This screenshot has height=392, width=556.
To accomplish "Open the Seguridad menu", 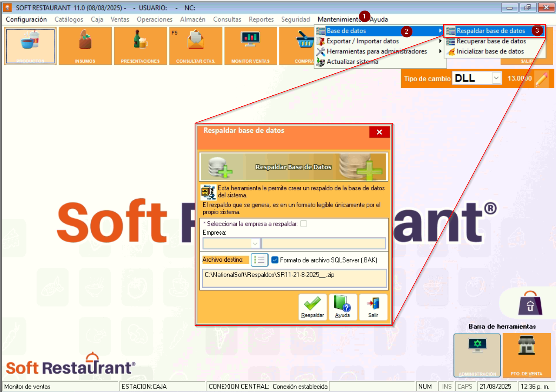I will [295, 19].
